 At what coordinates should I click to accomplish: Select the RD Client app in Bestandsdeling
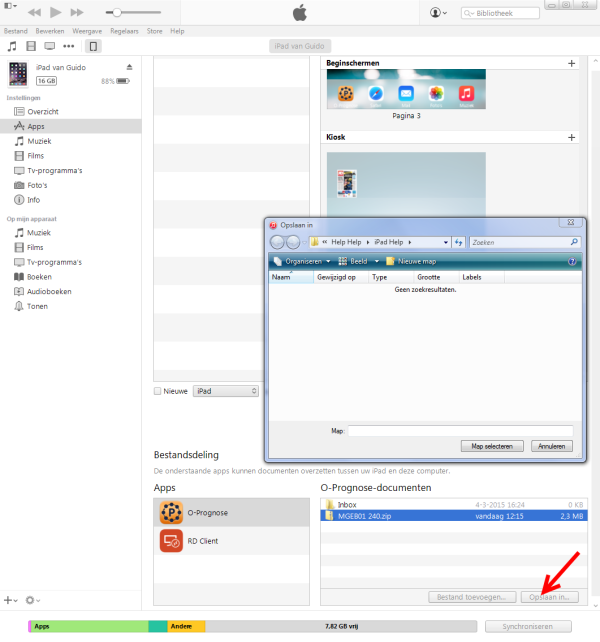tap(231, 541)
